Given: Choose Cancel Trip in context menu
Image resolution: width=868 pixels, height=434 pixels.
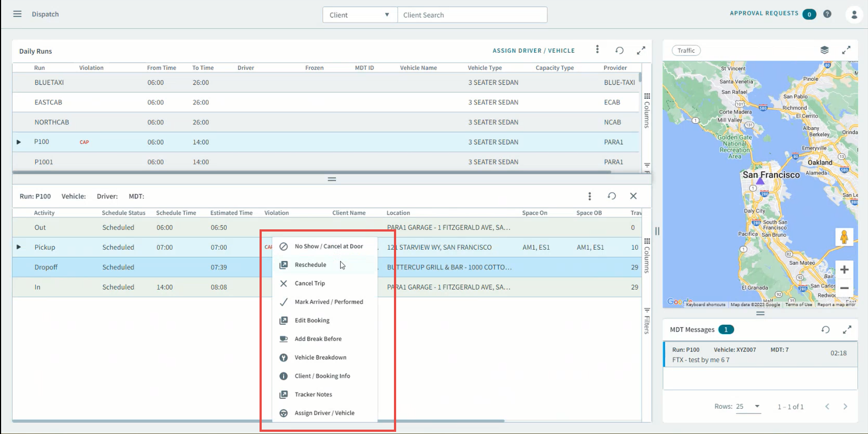Looking at the screenshot, I should coord(309,284).
